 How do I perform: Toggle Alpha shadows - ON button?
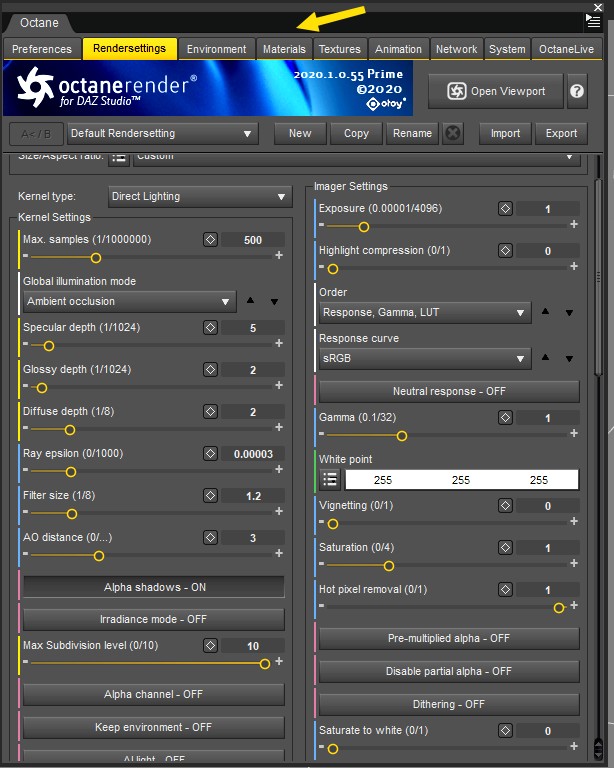(x=154, y=587)
